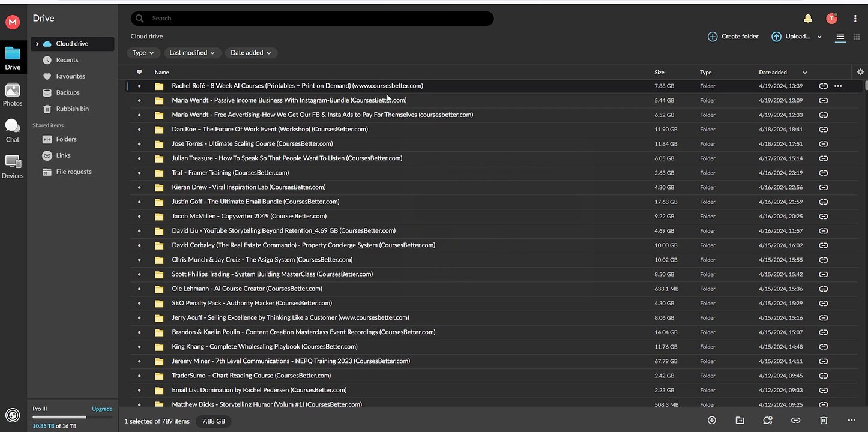Click the Create folder button
The height and width of the screenshot is (432, 868).
(733, 37)
